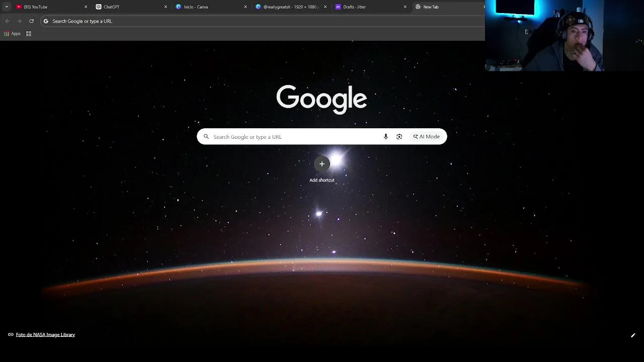Screen dimensions: 644x362
Task: Open AI Mode search
Action: coord(426,137)
